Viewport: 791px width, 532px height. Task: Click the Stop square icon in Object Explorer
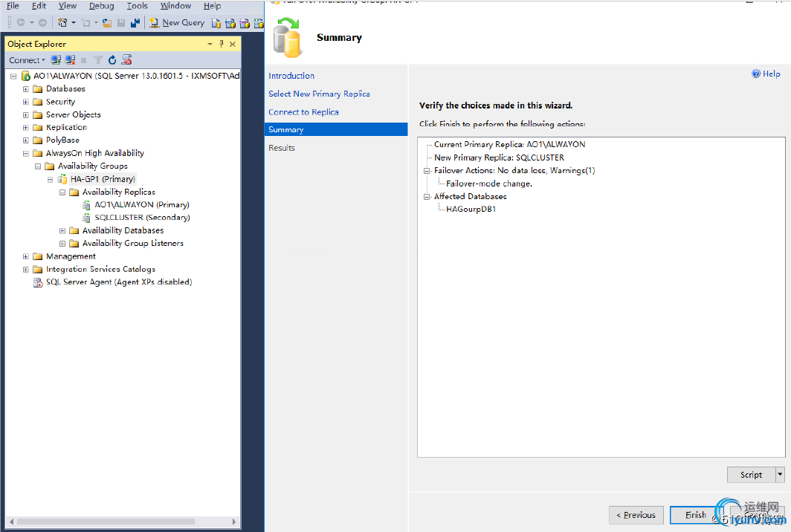coord(84,60)
